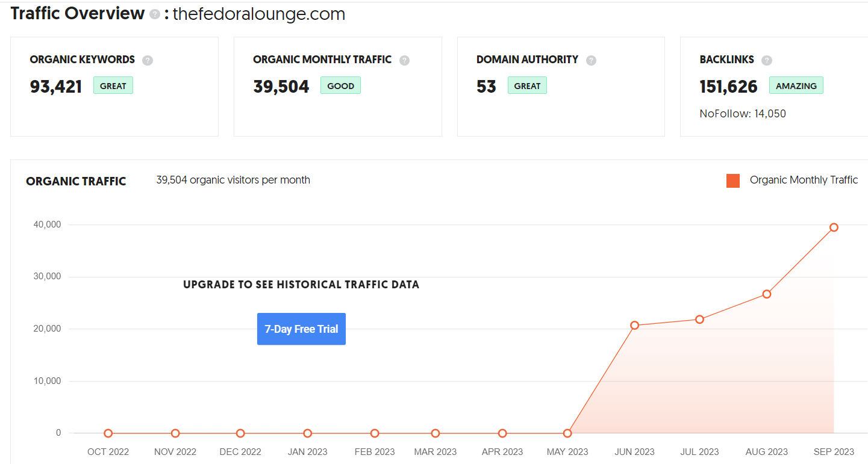Click the GOOD badge next to 39,504
The image size is (868, 464).
coord(340,86)
